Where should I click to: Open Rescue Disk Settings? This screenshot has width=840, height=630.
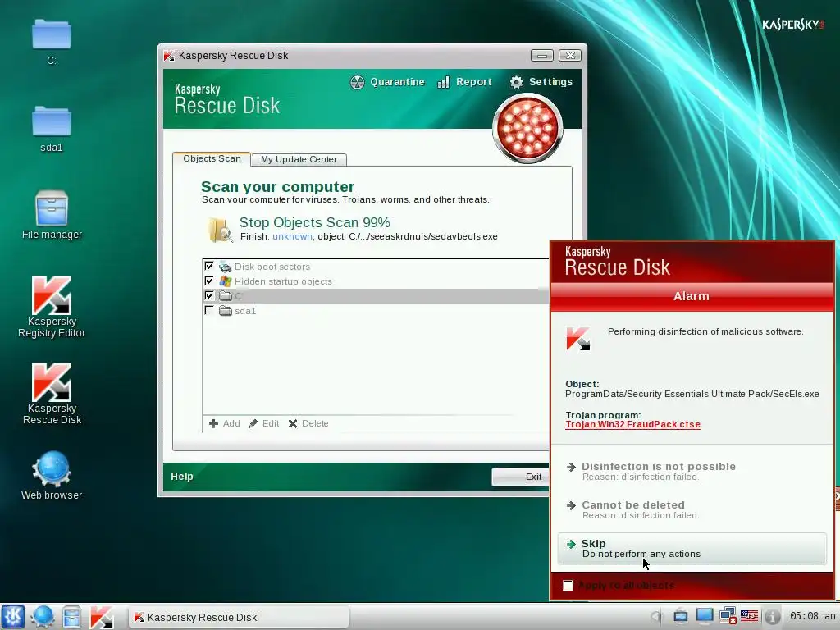pyautogui.click(x=541, y=82)
